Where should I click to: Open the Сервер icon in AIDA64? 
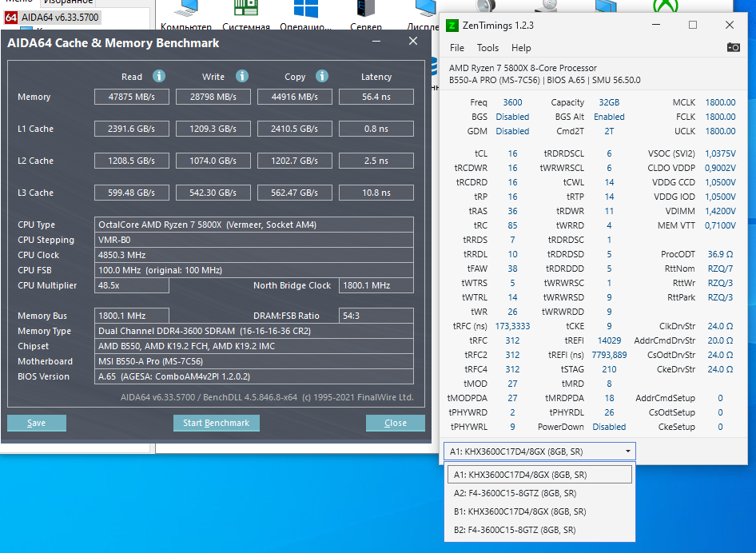[x=366, y=14]
